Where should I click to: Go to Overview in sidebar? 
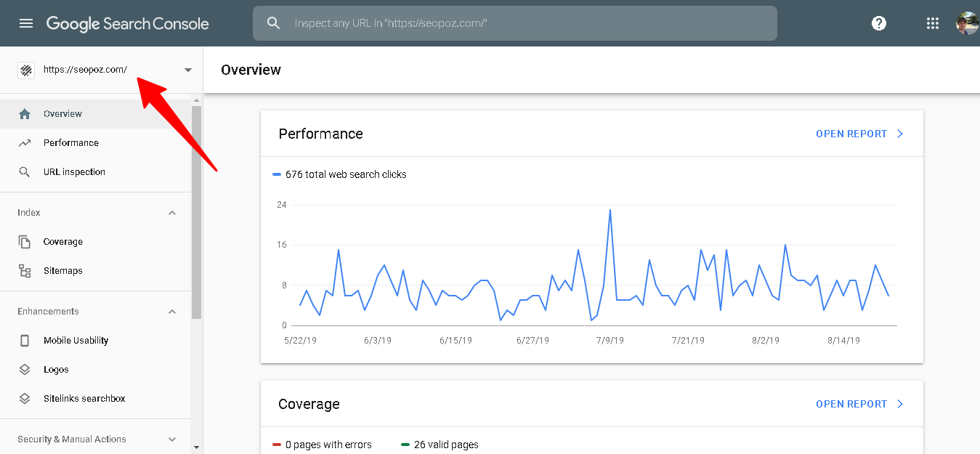[95, 114]
